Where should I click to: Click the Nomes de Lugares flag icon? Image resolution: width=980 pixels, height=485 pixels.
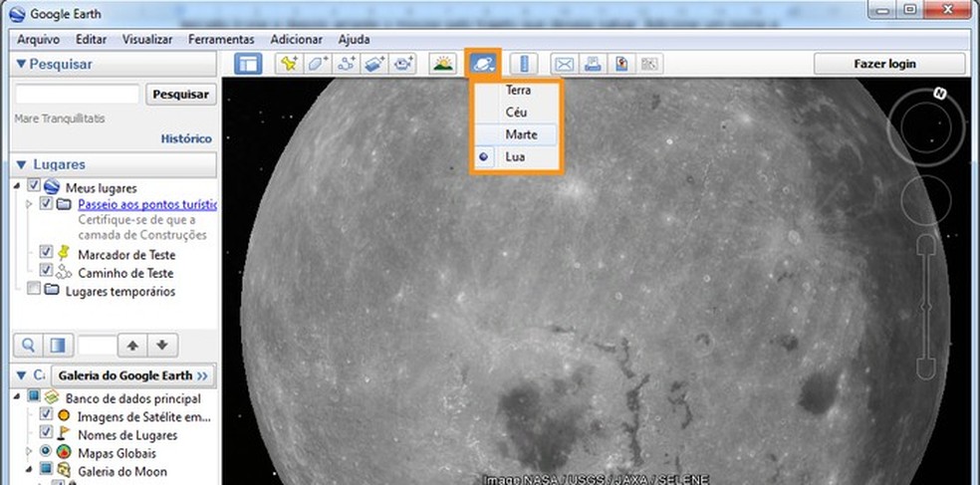click(x=64, y=434)
